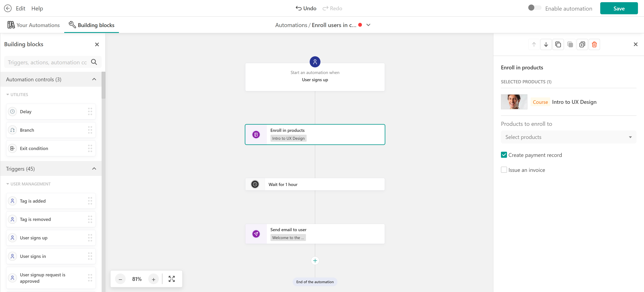
Task: Click the Undo button
Action: 306,8
